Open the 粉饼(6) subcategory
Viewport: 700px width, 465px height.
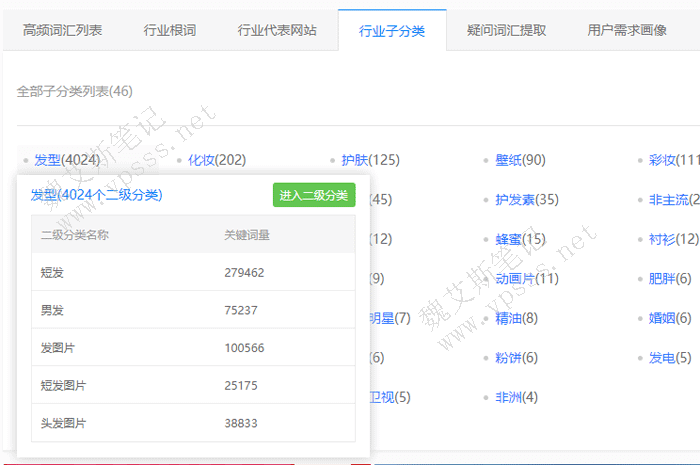click(x=516, y=358)
